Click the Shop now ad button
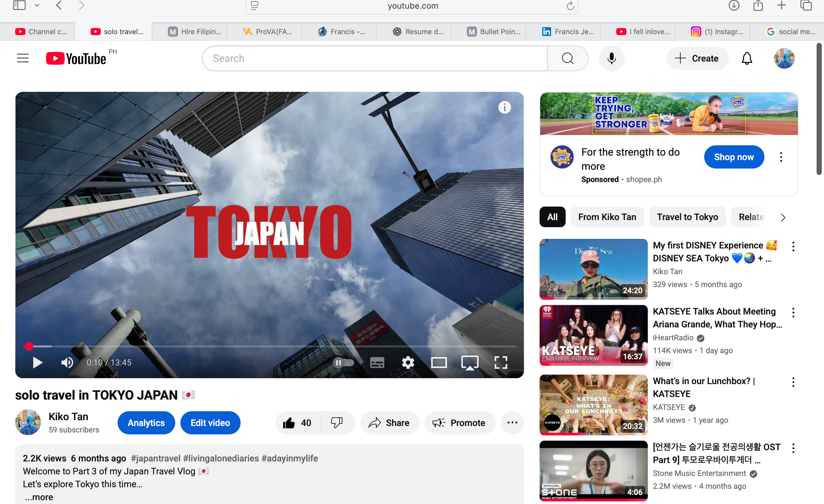Image resolution: width=824 pixels, height=504 pixels. 734,157
